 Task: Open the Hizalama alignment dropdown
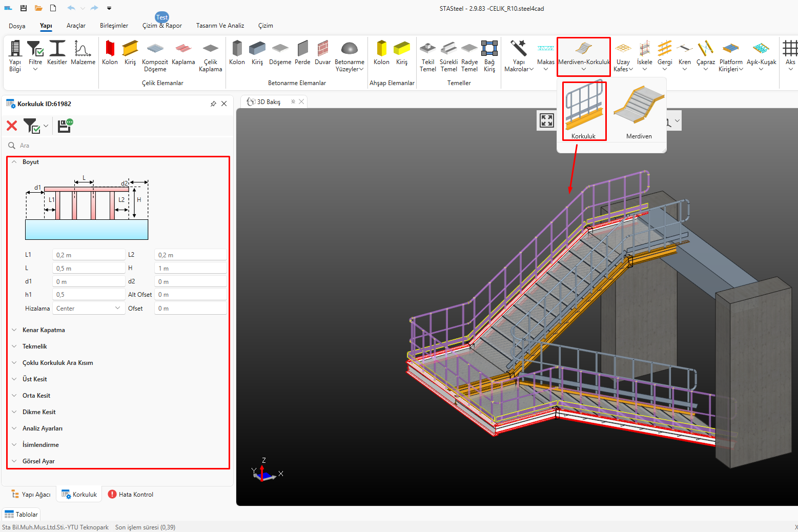click(x=88, y=308)
